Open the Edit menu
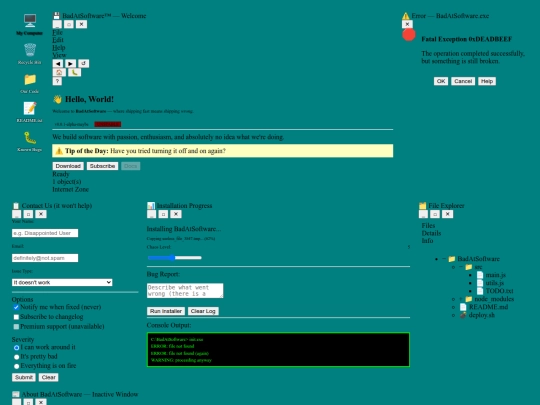 click(58, 40)
